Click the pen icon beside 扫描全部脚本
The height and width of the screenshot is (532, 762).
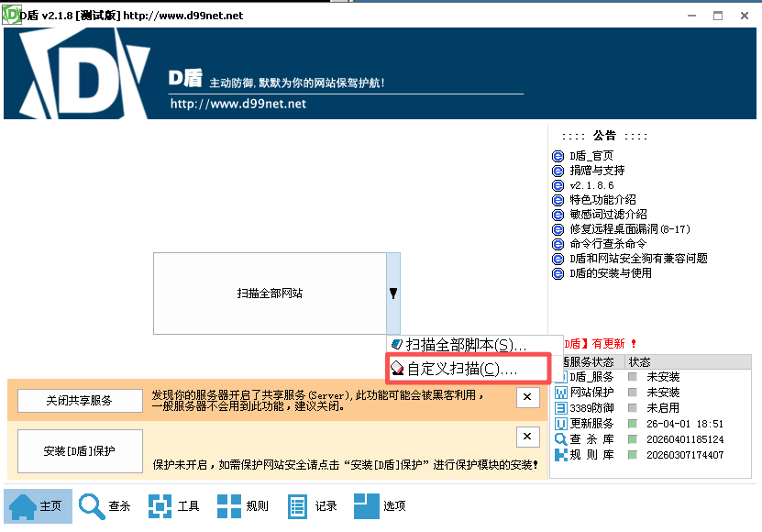coord(397,344)
